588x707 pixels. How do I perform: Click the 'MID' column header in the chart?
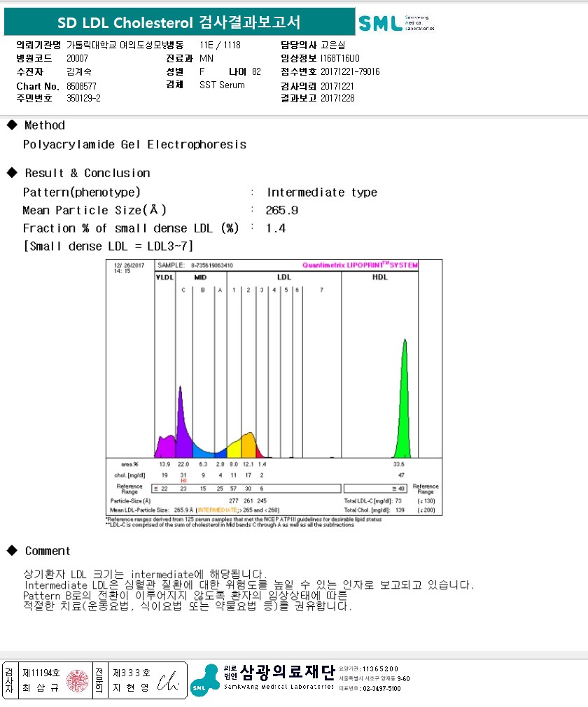pos(200,277)
